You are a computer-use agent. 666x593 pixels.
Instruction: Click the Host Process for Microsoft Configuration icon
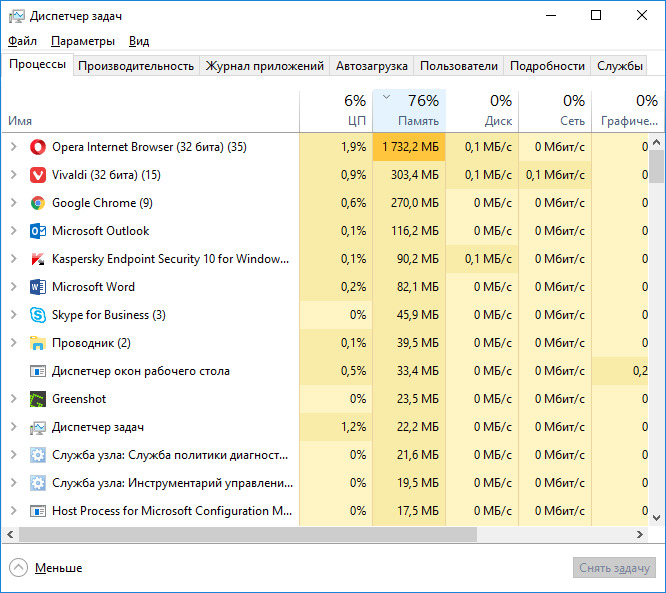click(x=38, y=511)
